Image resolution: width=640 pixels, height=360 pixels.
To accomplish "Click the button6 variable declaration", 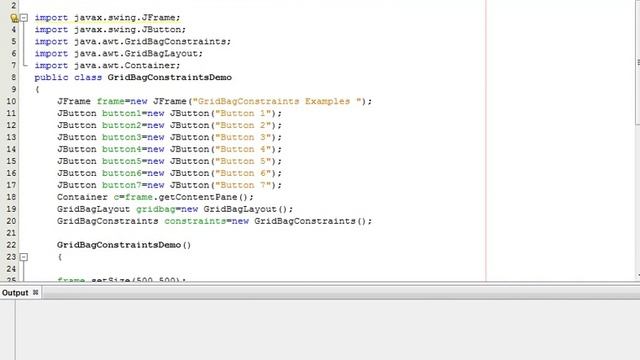I will pyautogui.click(x=121, y=173).
